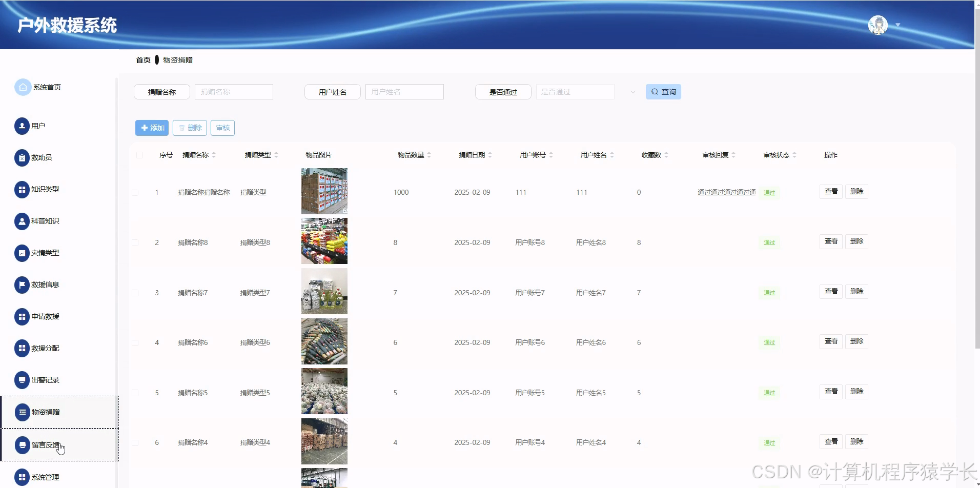This screenshot has width=980, height=488.
Task: Sort by 捐赠日期 column arrows
Action: (x=490, y=155)
